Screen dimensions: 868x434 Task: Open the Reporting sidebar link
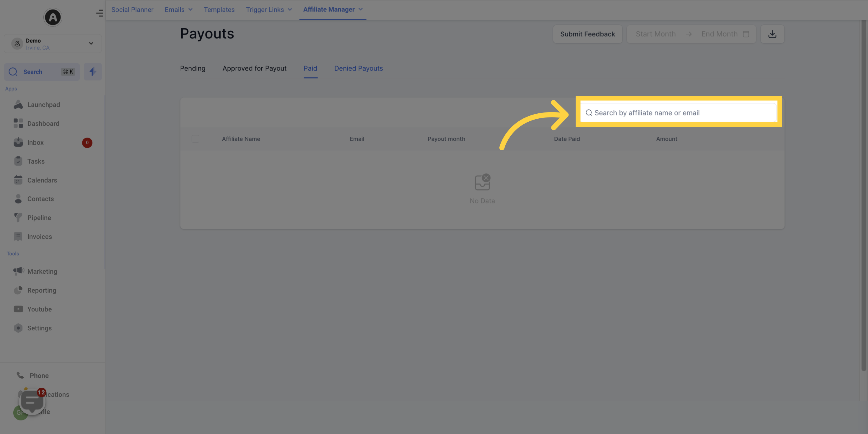pyautogui.click(x=42, y=290)
